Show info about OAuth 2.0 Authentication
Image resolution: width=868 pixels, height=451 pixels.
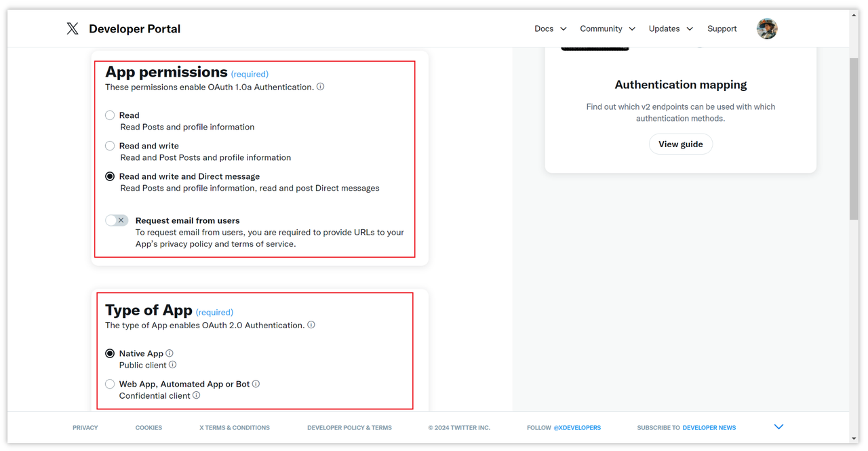point(311,325)
